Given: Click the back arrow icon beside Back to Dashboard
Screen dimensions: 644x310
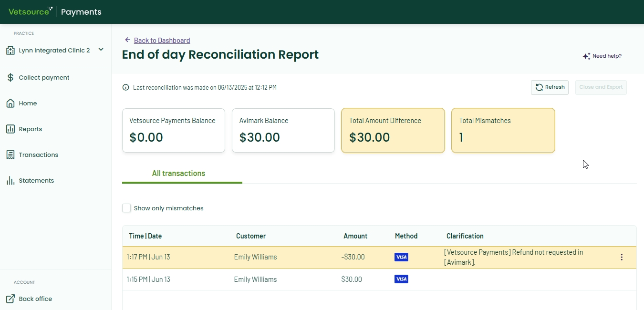Looking at the screenshot, I should pos(127,40).
